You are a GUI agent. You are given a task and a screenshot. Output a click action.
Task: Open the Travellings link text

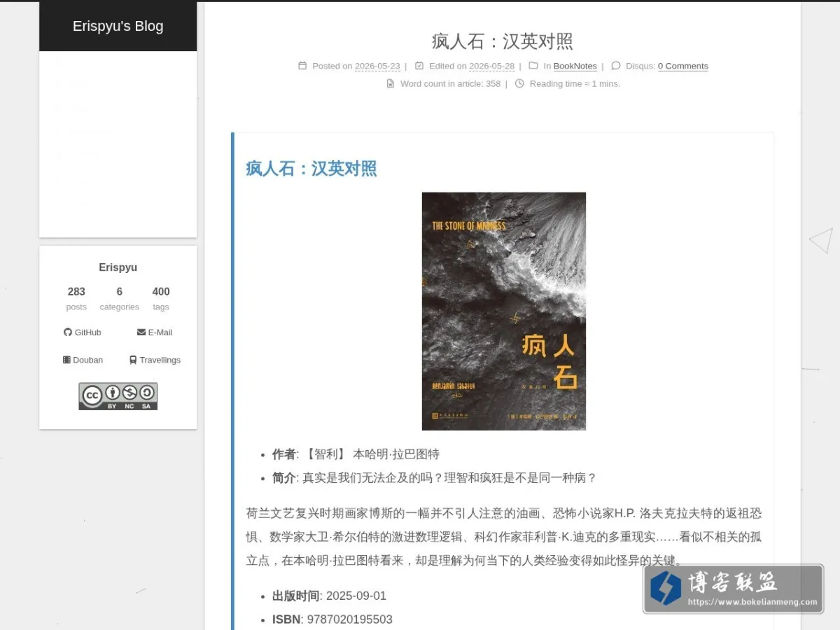pos(160,360)
